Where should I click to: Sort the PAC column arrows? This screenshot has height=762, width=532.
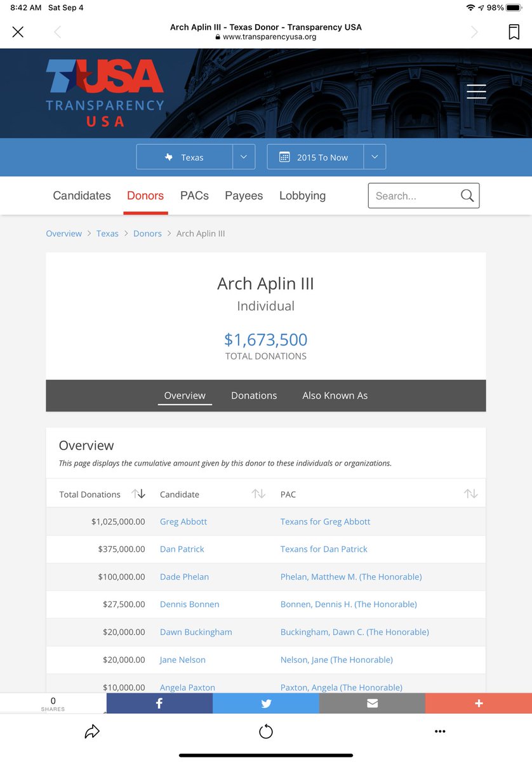click(x=470, y=494)
